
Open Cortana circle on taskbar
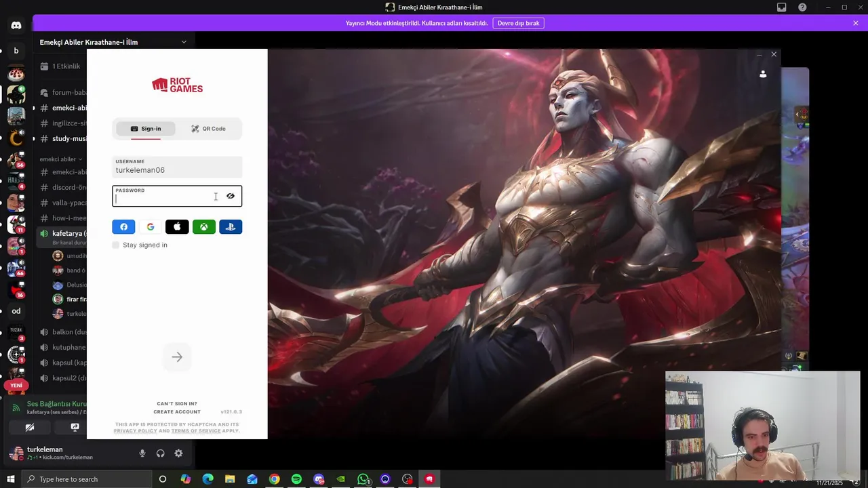tap(163, 479)
